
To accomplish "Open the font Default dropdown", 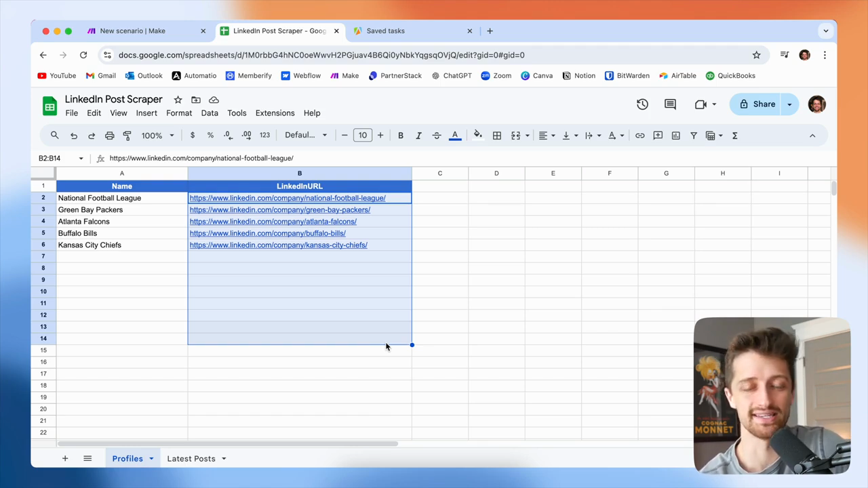I will 306,136.
